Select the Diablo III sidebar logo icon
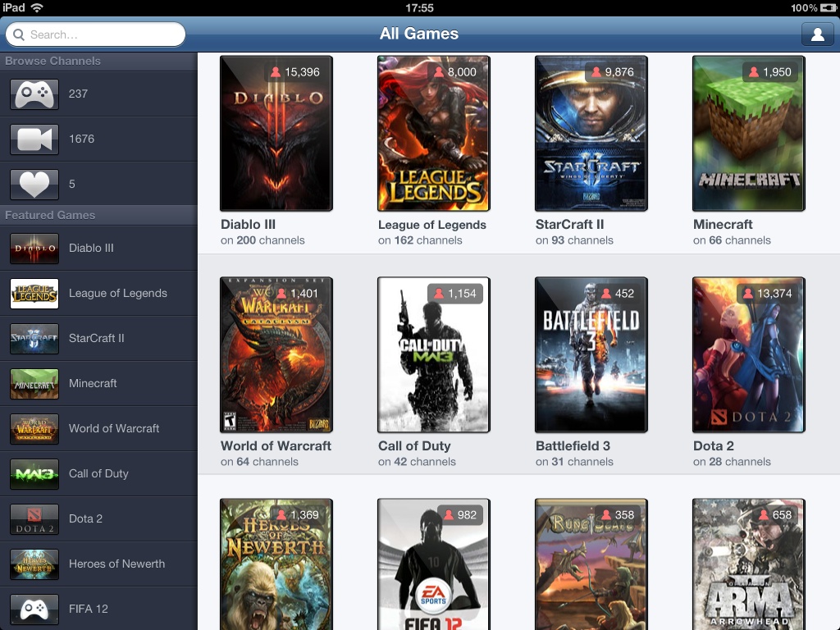840x630 pixels. [x=34, y=249]
